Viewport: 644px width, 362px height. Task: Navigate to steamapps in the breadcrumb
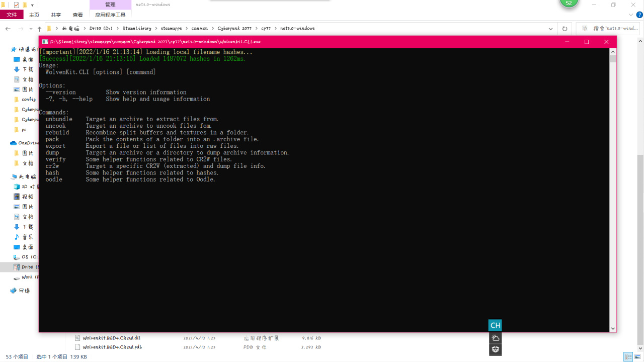point(172,29)
